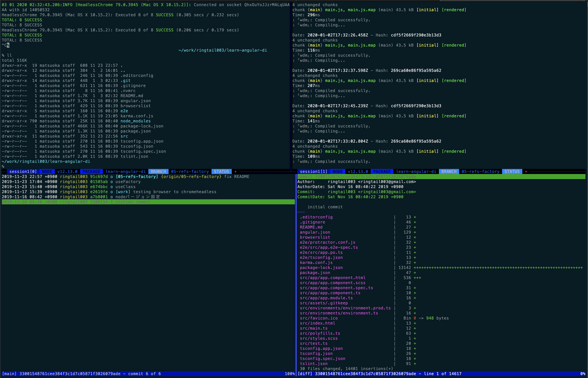Open package-lock.json in diff stat list
Screen dimensions: 588x378
(321, 268)
